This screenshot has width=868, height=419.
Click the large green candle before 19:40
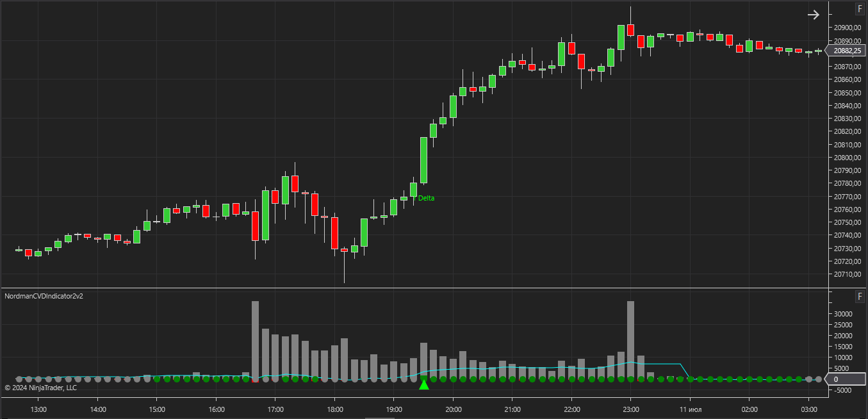[x=423, y=160]
